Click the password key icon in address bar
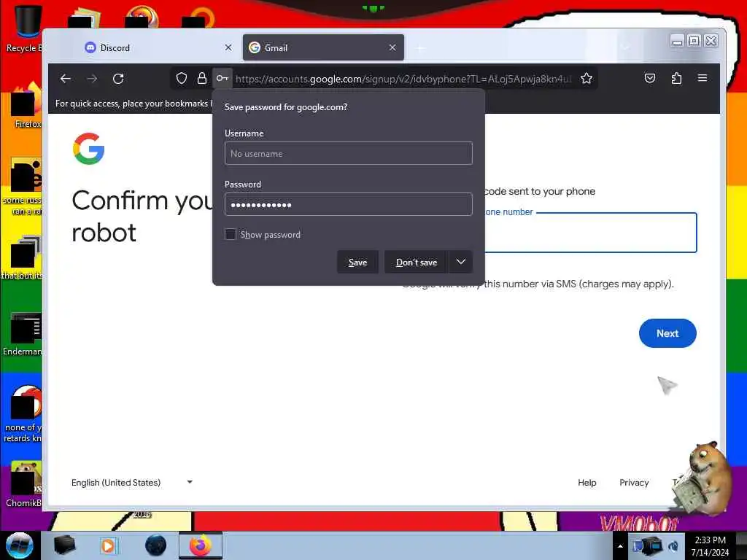 tap(222, 78)
